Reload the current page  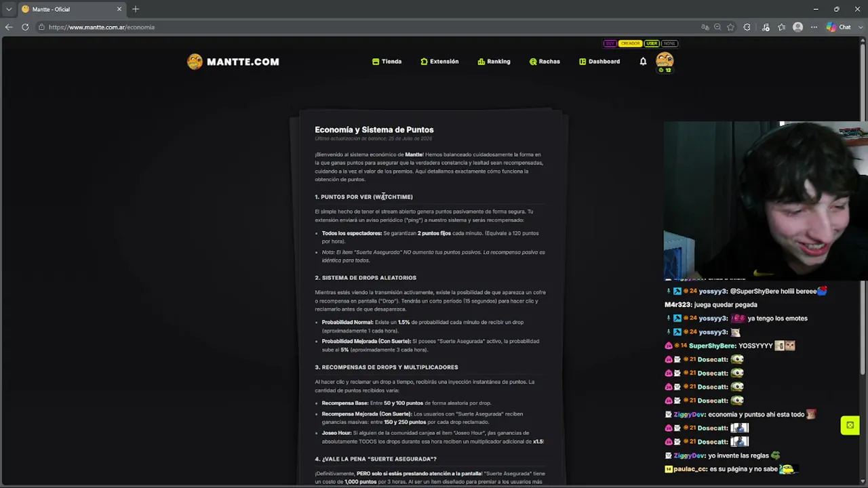click(x=25, y=27)
